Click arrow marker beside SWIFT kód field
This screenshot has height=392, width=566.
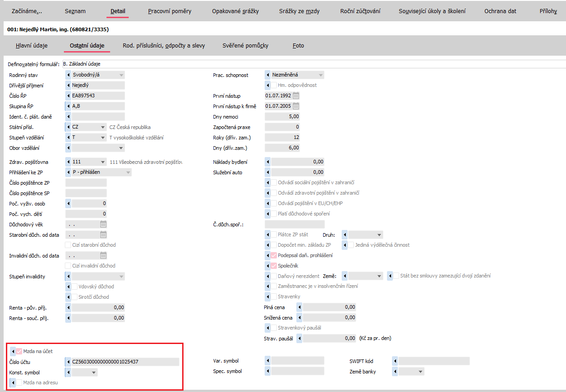[395, 361]
